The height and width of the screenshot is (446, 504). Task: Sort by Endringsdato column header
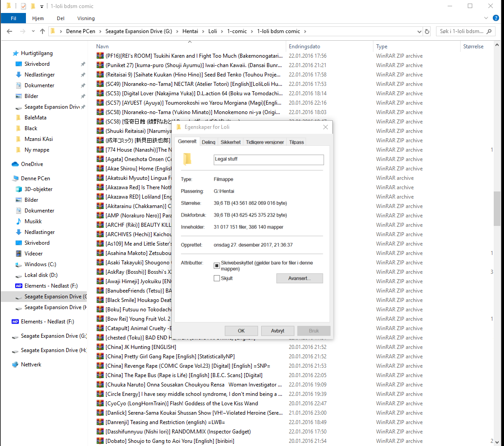point(330,47)
